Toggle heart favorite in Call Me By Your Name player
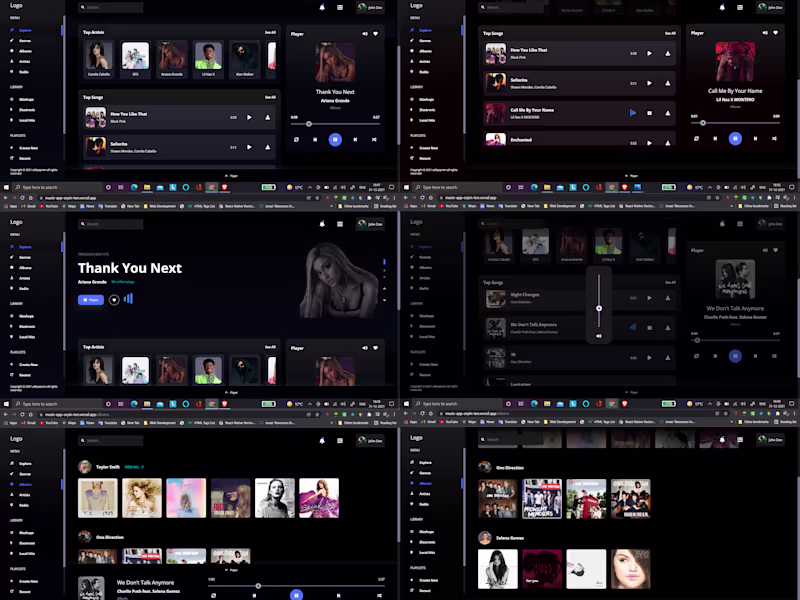Screen dimensions: 800x600 pos(776,33)
